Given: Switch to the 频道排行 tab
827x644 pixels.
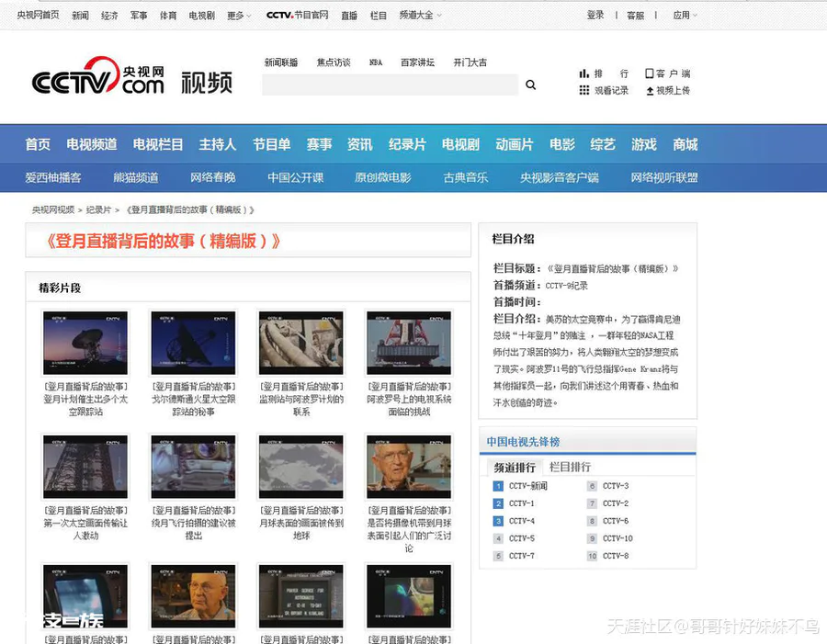Looking at the screenshot, I should pyautogui.click(x=515, y=468).
